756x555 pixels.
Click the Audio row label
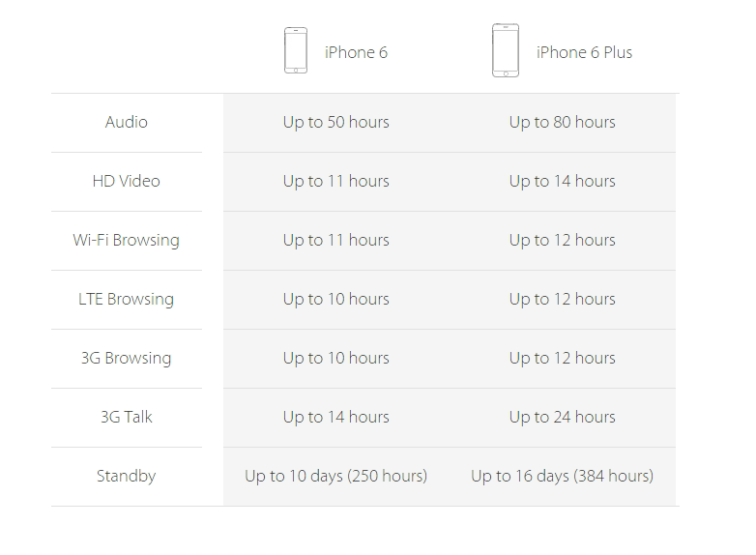tap(127, 122)
